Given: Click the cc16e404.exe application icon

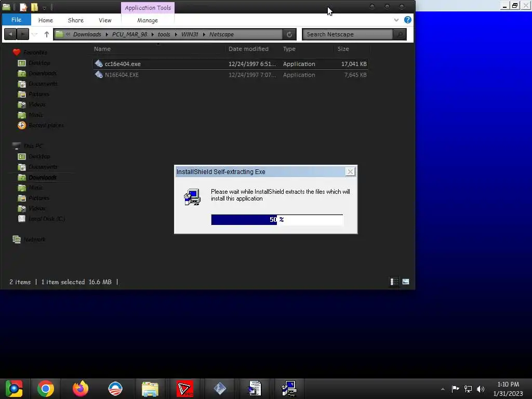Looking at the screenshot, I should coord(99,63).
